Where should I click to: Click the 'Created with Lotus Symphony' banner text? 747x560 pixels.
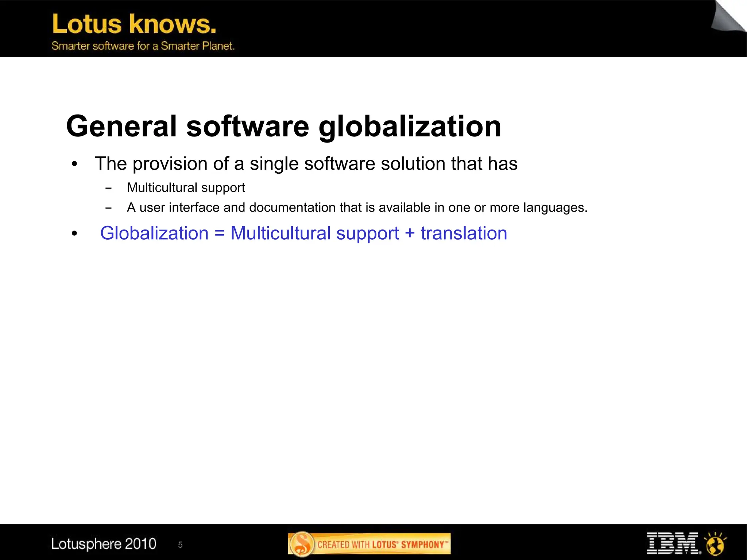coord(382,545)
